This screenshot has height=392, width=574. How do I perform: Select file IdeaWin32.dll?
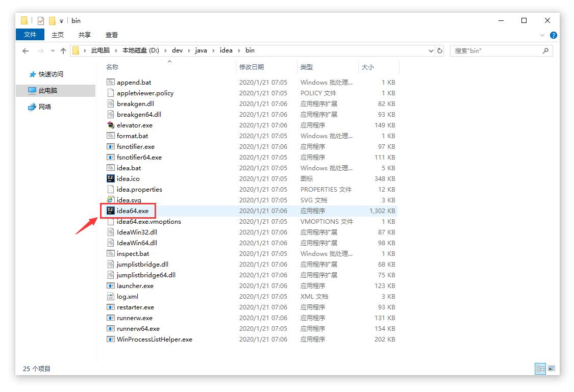click(x=137, y=232)
